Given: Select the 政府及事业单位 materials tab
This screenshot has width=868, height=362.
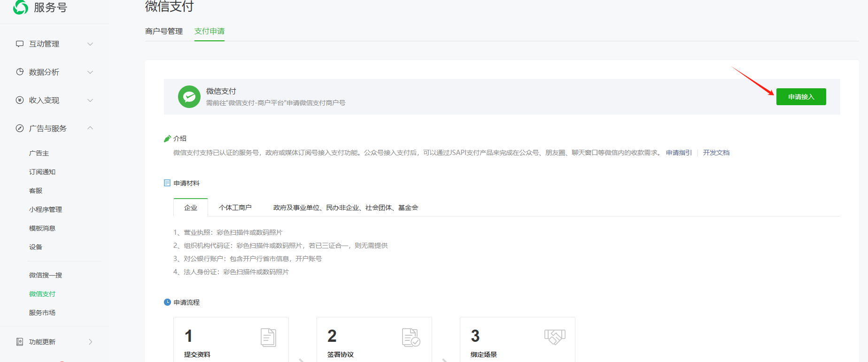Looking at the screenshot, I should pyautogui.click(x=346, y=208).
